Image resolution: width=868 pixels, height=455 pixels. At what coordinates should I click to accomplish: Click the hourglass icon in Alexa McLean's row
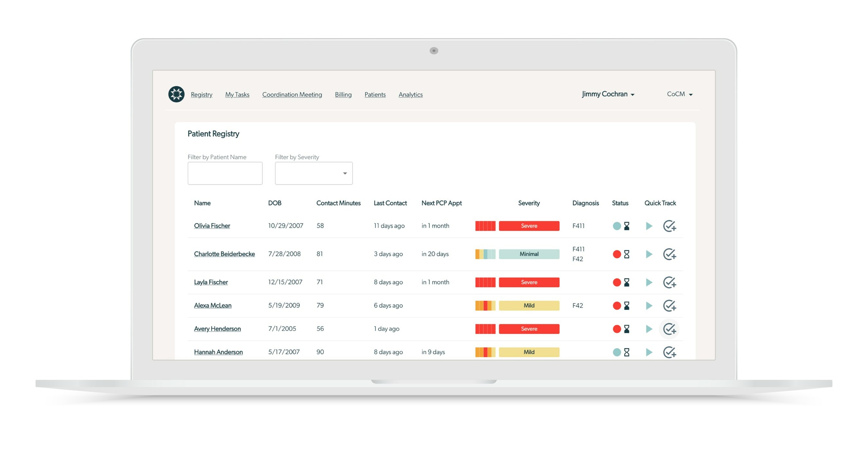626,305
